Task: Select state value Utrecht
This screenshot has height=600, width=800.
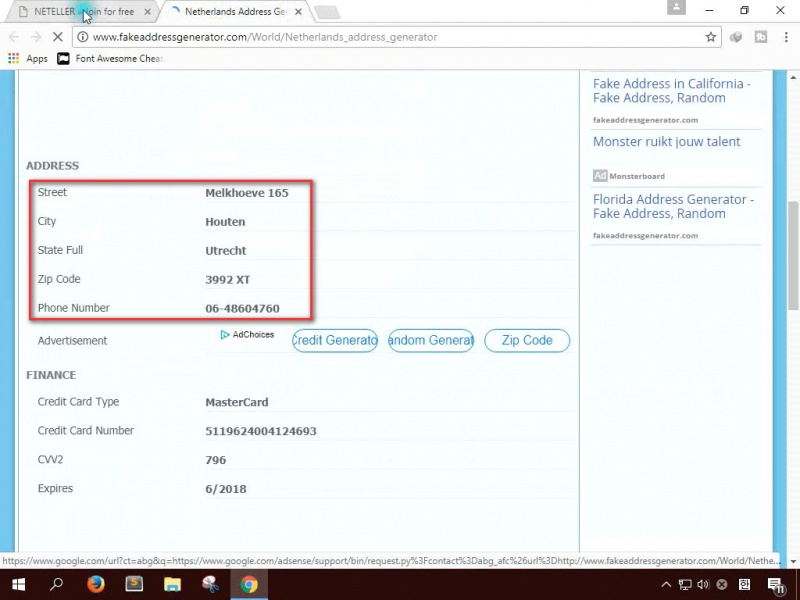Action: [x=226, y=251]
